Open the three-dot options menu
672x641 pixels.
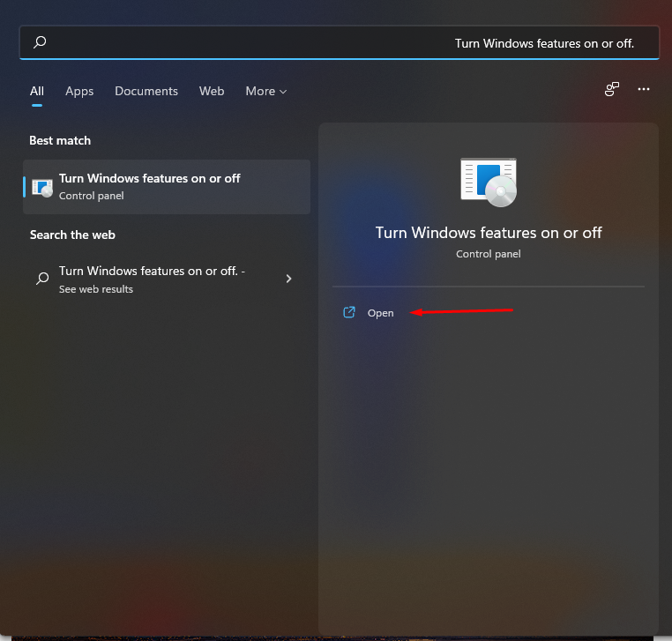pyautogui.click(x=643, y=89)
